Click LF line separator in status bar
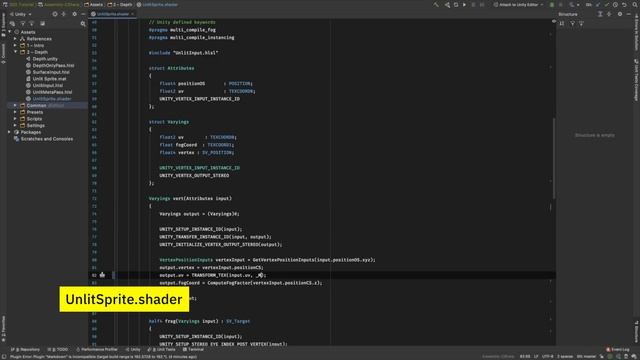 [x=536, y=356]
